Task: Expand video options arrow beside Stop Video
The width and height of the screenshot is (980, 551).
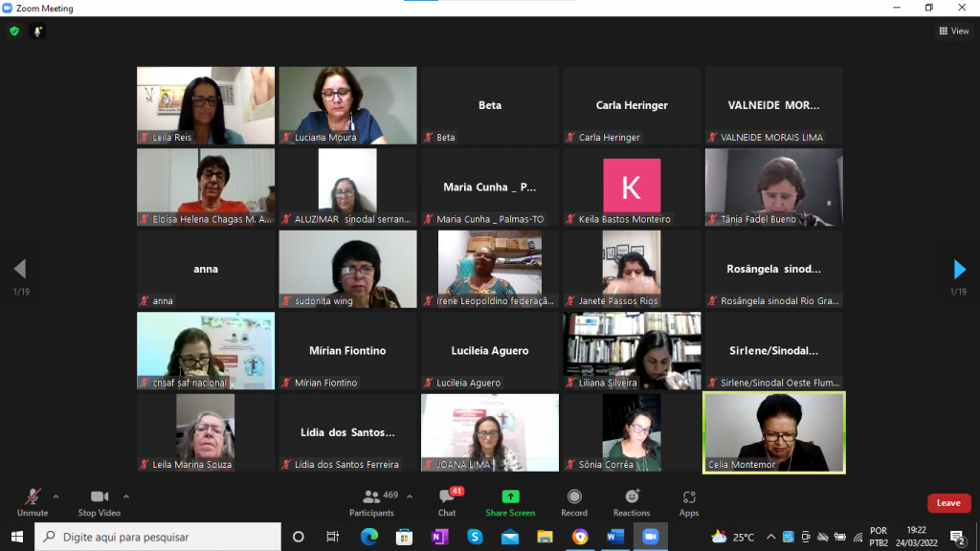Action: click(126, 496)
